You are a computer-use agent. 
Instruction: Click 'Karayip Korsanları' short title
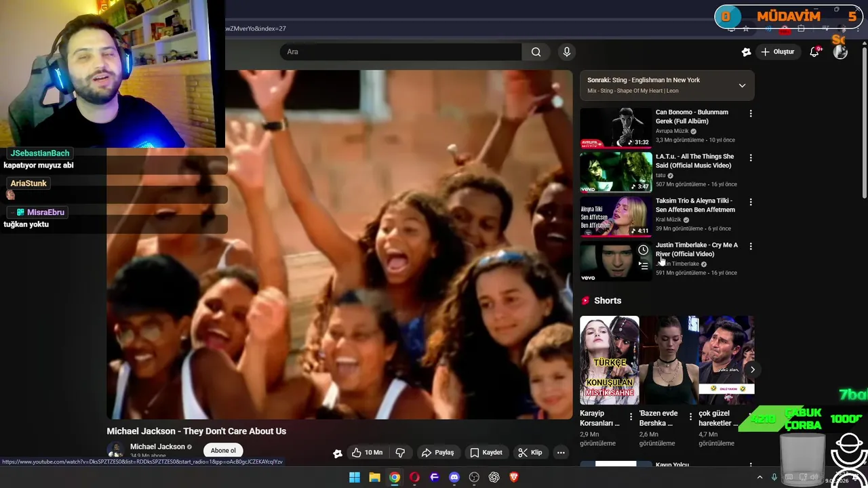600,418
